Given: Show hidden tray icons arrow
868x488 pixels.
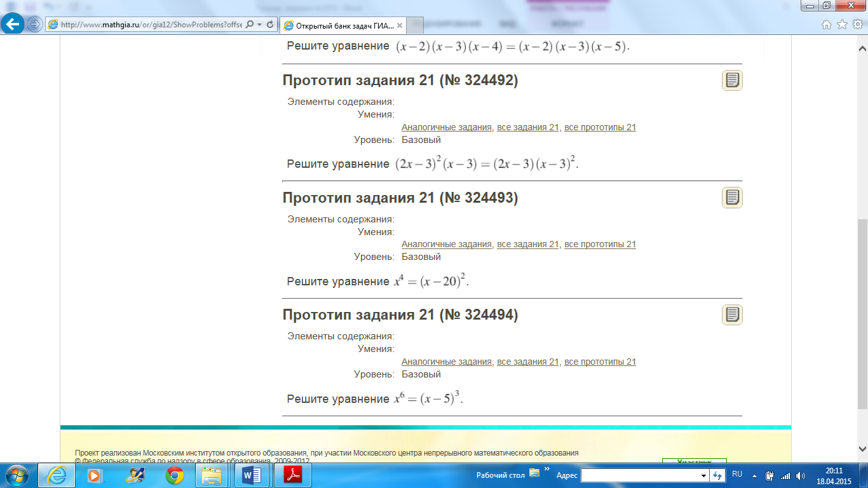Looking at the screenshot, I should pyautogui.click(x=754, y=475).
